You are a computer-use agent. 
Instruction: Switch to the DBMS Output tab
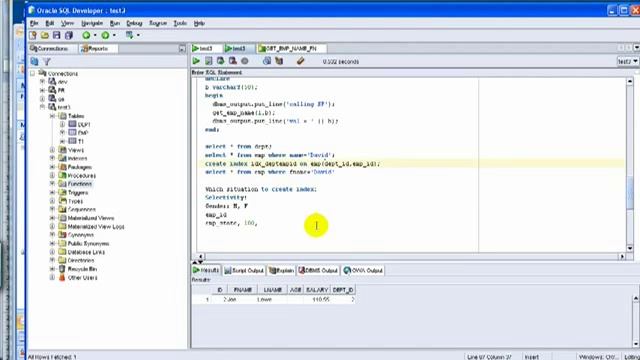tap(318, 270)
